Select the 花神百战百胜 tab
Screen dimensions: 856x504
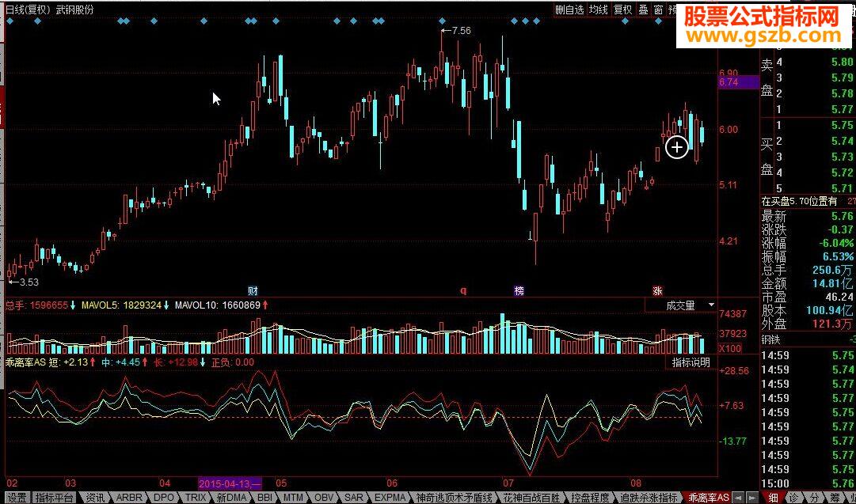point(531,498)
